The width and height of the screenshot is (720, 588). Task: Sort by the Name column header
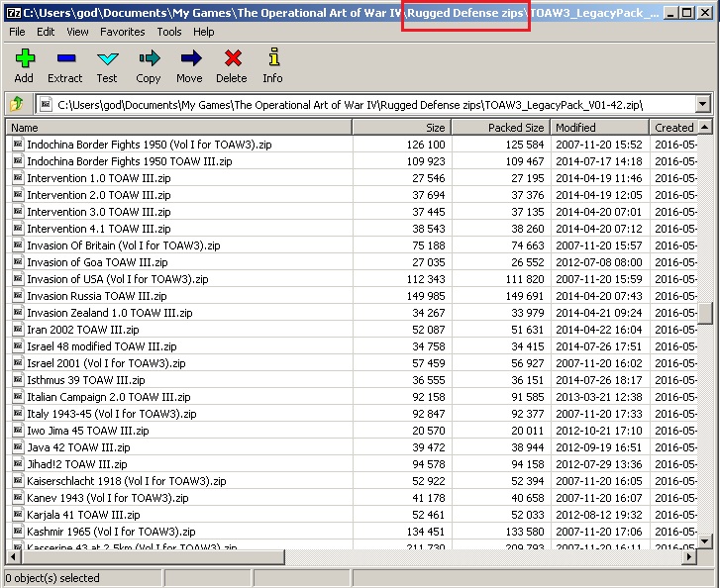pyautogui.click(x=178, y=127)
